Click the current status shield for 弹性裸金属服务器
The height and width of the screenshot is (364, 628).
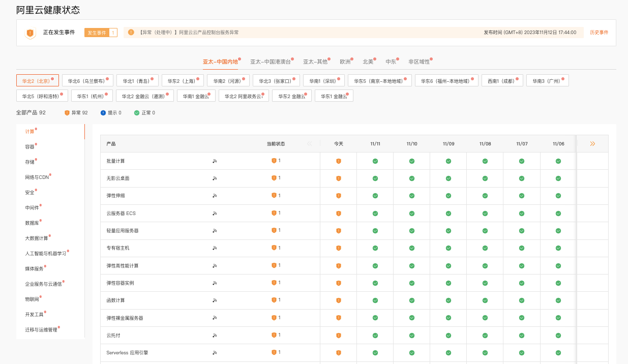(x=274, y=318)
